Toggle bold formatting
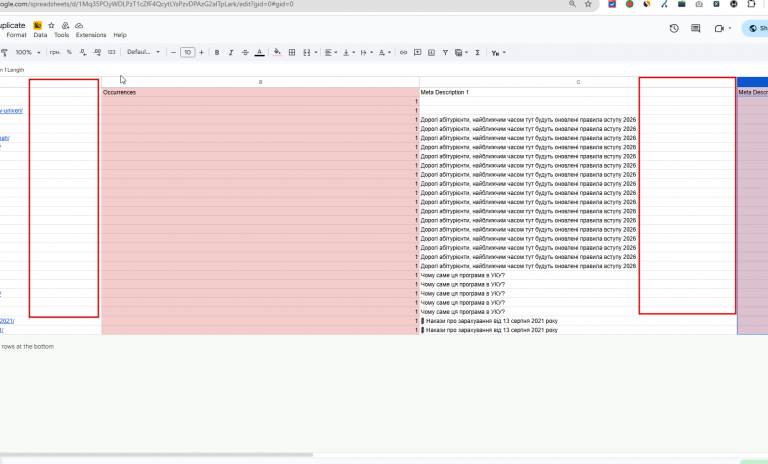 (x=217, y=52)
